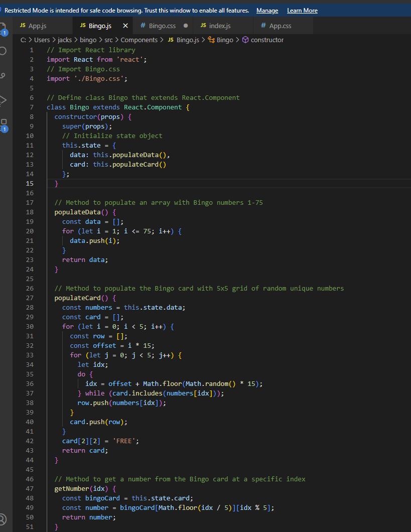Expand the jacks breadcrumb segment

[65, 40]
